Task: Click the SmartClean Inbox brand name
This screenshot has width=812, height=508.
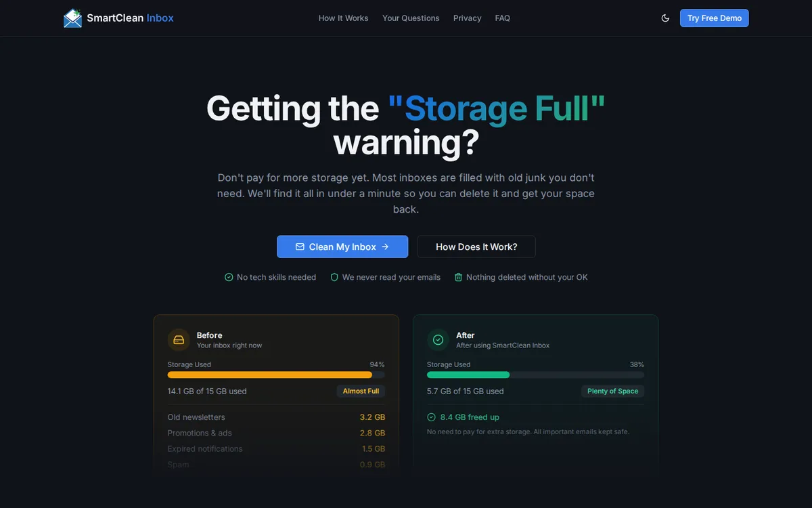Action: click(x=131, y=18)
